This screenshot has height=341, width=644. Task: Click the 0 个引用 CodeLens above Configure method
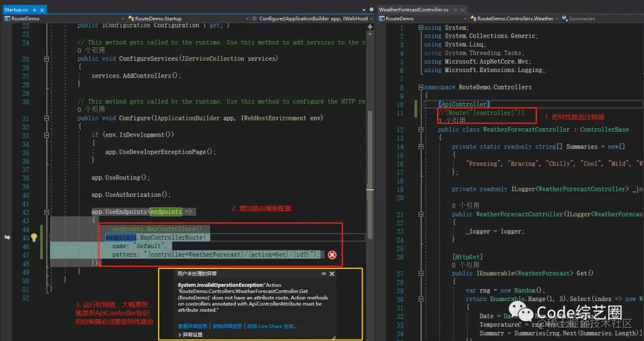(x=91, y=110)
